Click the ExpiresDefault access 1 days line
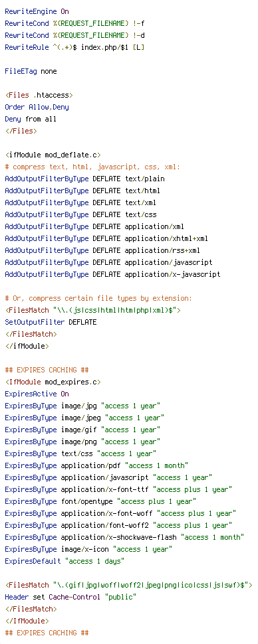 (x=64, y=561)
